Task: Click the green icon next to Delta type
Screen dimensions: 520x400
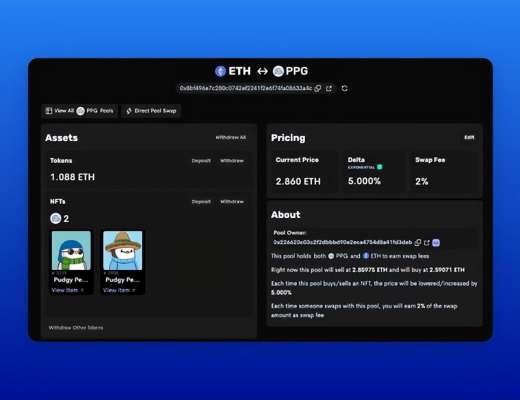Action: [380, 167]
